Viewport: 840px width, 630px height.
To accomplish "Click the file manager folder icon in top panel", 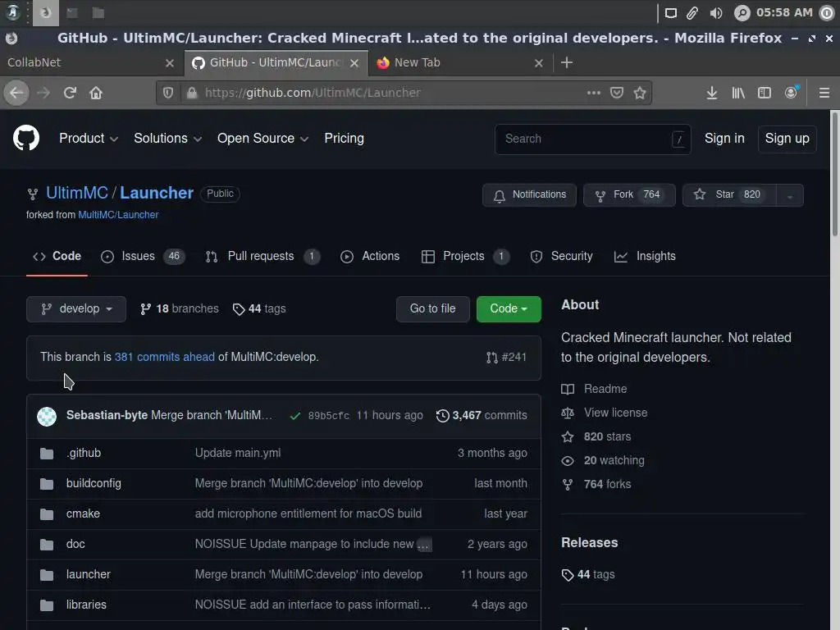I will click(98, 13).
